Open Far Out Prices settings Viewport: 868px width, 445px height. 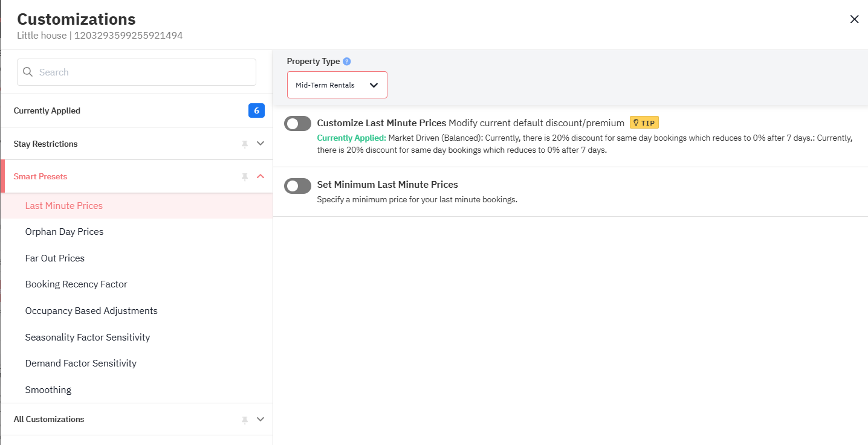(x=55, y=258)
